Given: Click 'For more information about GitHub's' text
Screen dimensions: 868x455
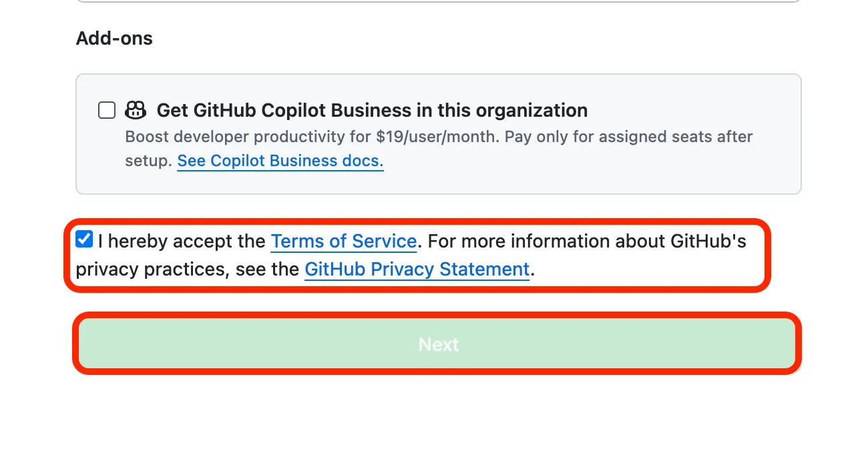Looking at the screenshot, I should pyautogui.click(x=586, y=241).
